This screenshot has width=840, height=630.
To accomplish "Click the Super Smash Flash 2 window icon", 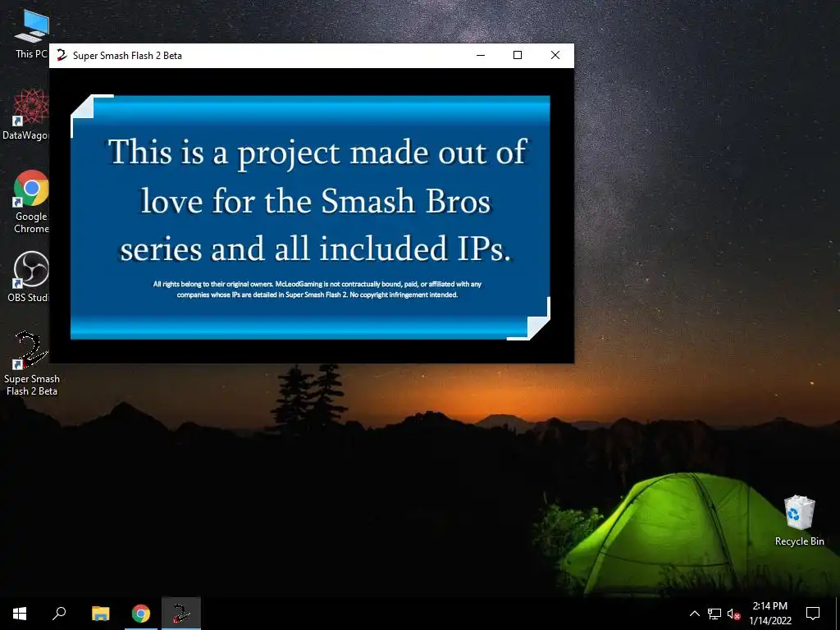I will coord(62,55).
